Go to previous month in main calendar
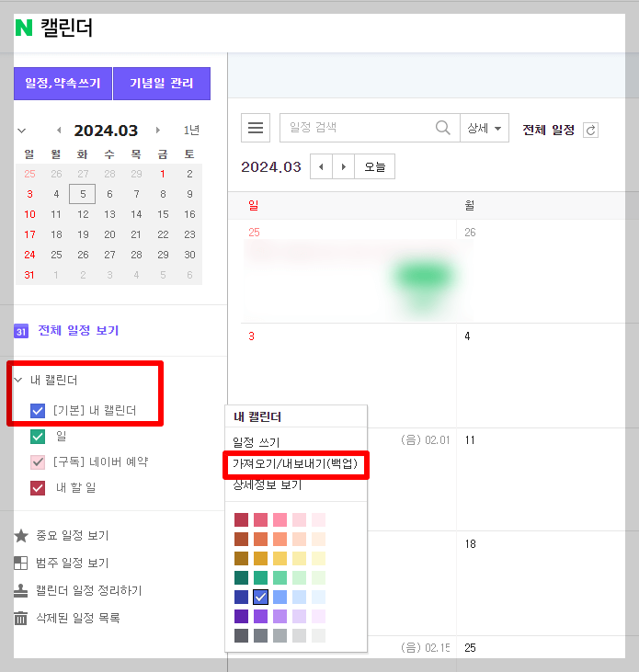The width and height of the screenshot is (639, 672). [x=322, y=166]
